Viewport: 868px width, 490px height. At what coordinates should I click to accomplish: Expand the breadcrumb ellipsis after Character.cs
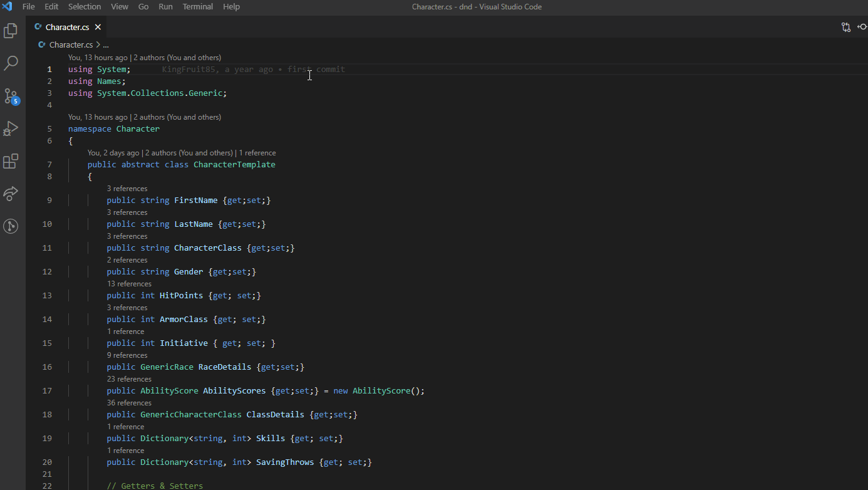click(105, 45)
